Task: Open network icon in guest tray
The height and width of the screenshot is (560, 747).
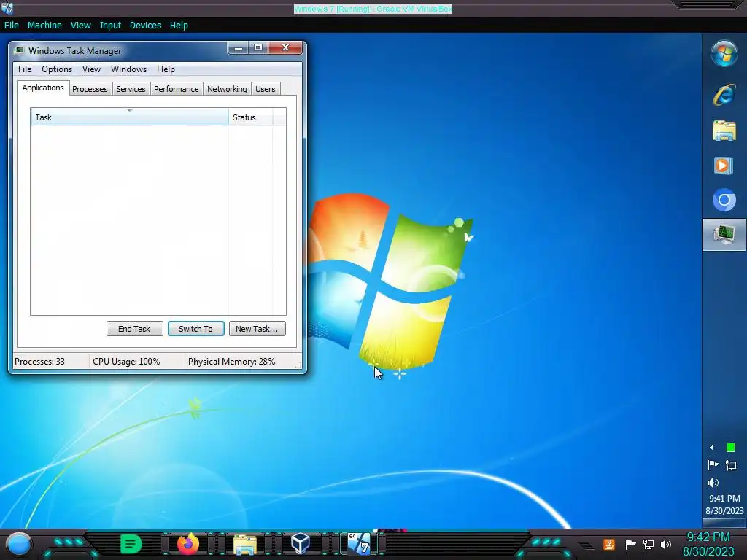Action: tap(731, 465)
